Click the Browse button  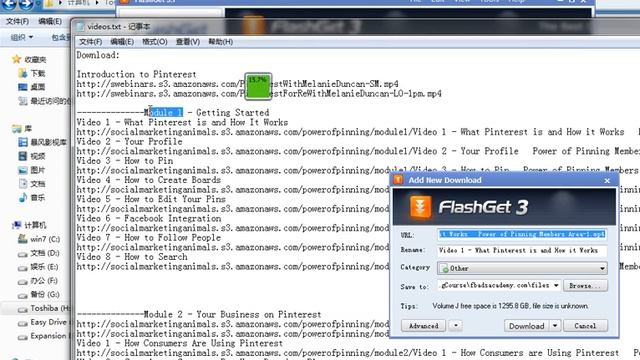[x=585, y=286]
